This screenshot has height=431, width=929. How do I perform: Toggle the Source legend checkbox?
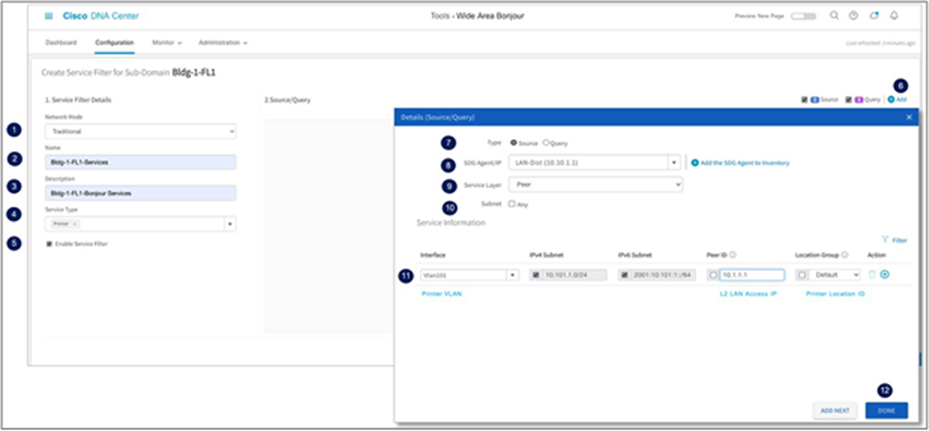[x=804, y=100]
